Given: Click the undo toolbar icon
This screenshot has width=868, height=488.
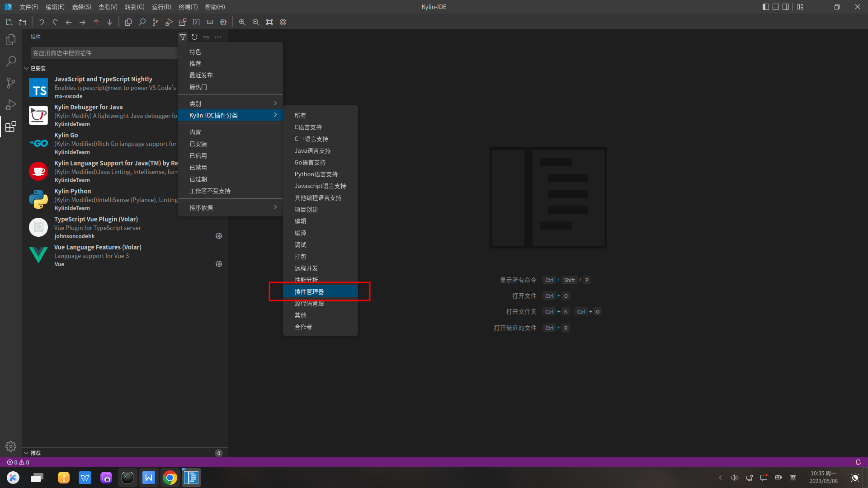Looking at the screenshot, I should pos(42,22).
